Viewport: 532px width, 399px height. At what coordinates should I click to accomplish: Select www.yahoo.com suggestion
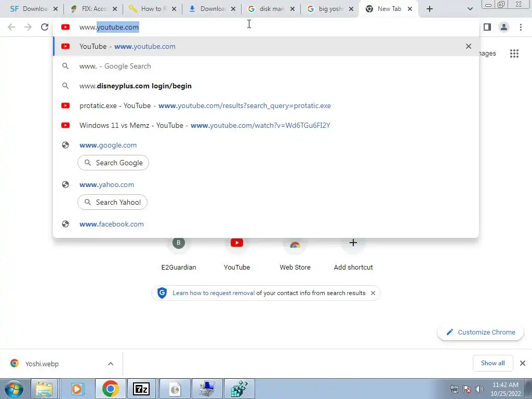(266, 184)
